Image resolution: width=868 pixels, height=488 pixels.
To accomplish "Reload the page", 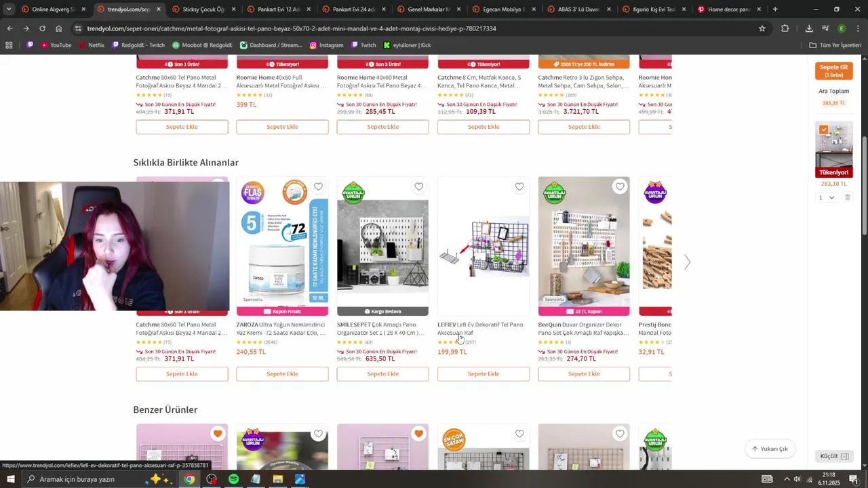I will pyautogui.click(x=42, y=28).
